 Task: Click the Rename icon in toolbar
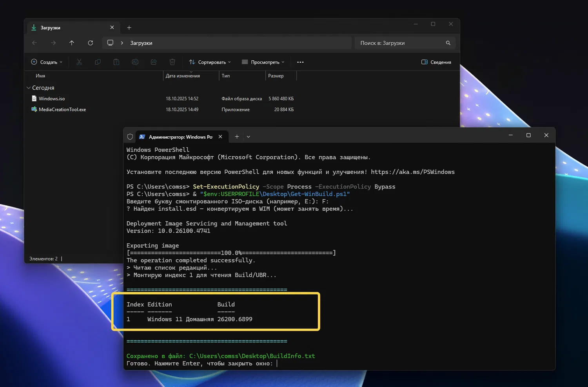click(135, 62)
